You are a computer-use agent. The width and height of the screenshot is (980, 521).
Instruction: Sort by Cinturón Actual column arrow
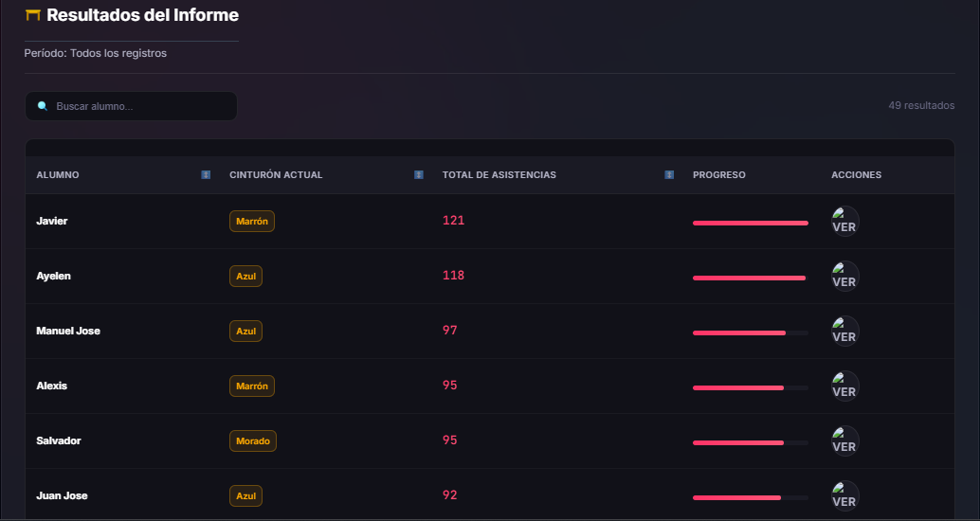pyautogui.click(x=419, y=175)
